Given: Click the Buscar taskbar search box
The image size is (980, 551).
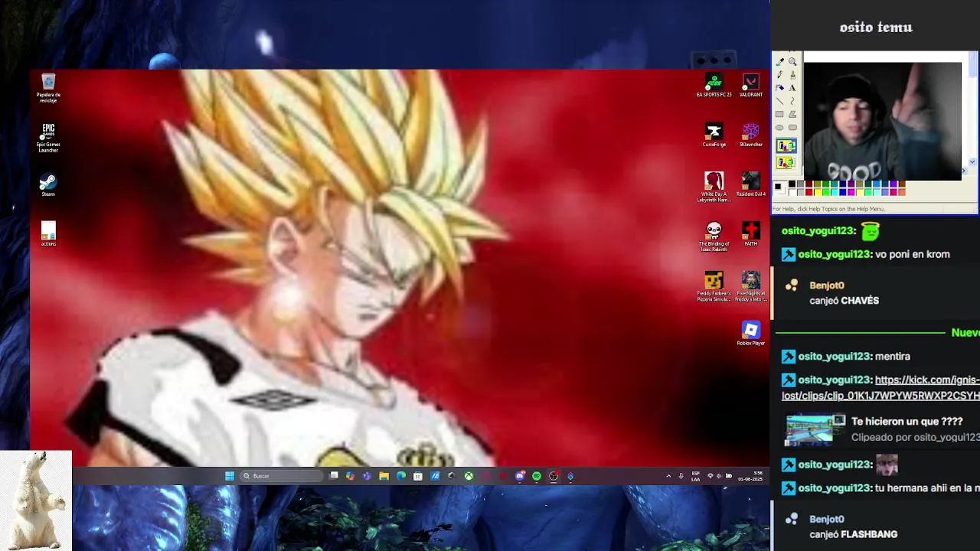Looking at the screenshot, I should coord(281,476).
